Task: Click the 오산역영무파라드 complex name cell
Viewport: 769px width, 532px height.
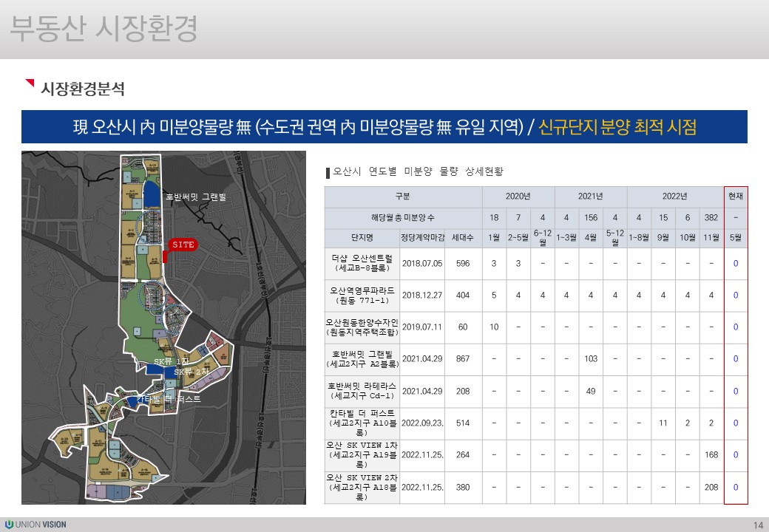Action: tap(362, 296)
